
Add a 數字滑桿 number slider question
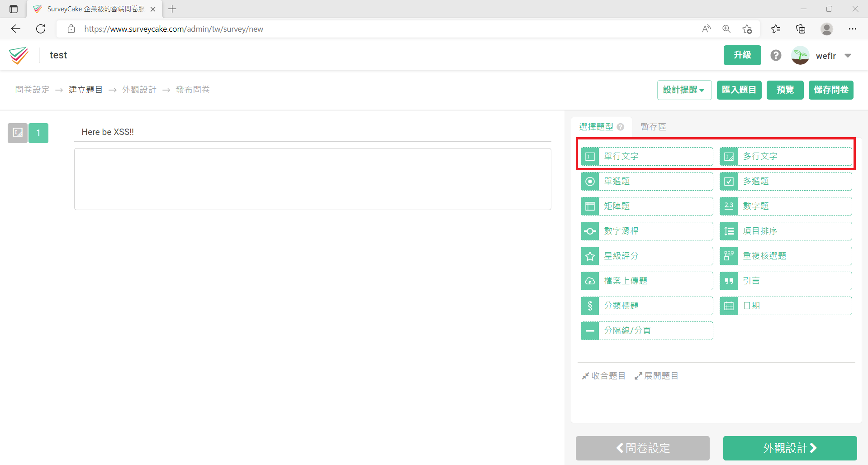coord(647,231)
